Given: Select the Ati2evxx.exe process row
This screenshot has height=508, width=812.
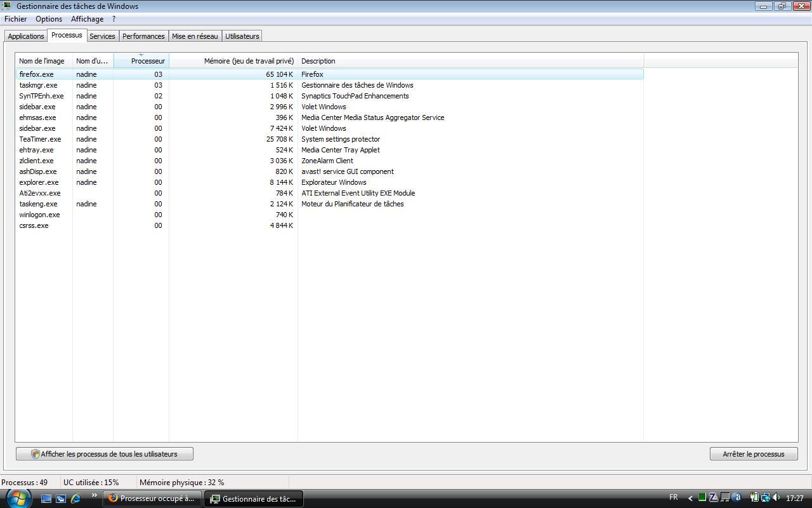Looking at the screenshot, I should (x=330, y=193).
